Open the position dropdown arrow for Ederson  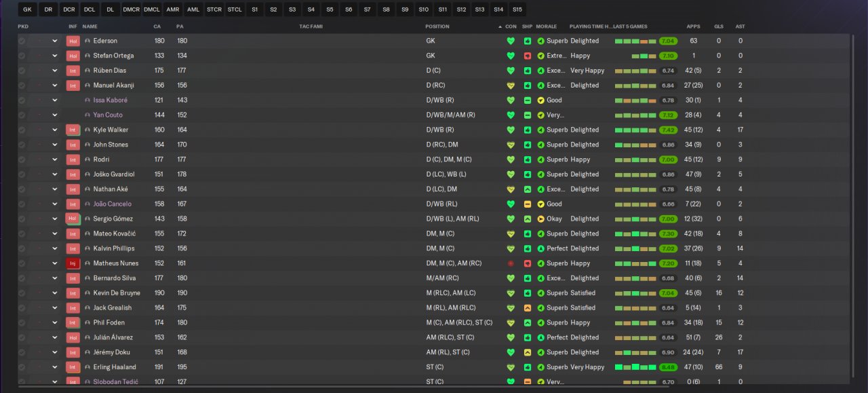tap(55, 41)
